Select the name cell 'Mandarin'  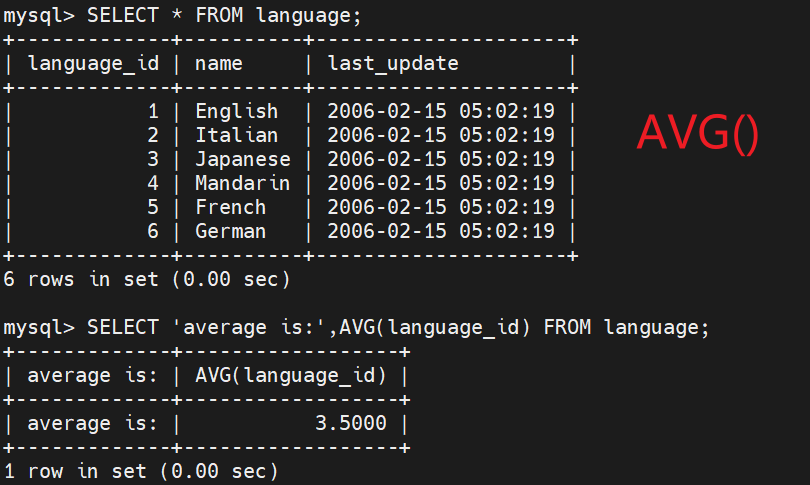point(242,183)
